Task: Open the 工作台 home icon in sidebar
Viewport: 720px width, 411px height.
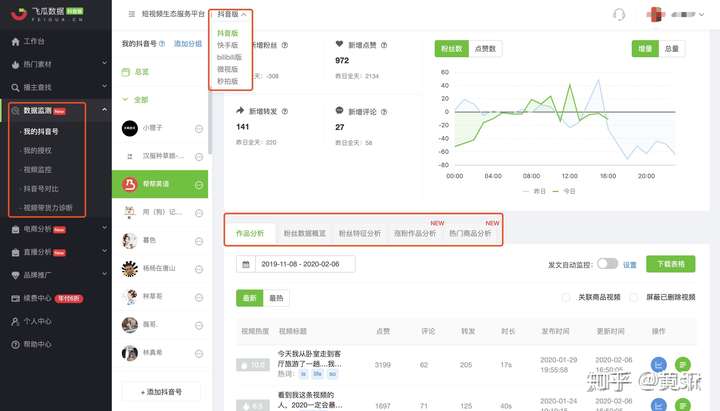Action: (x=16, y=42)
